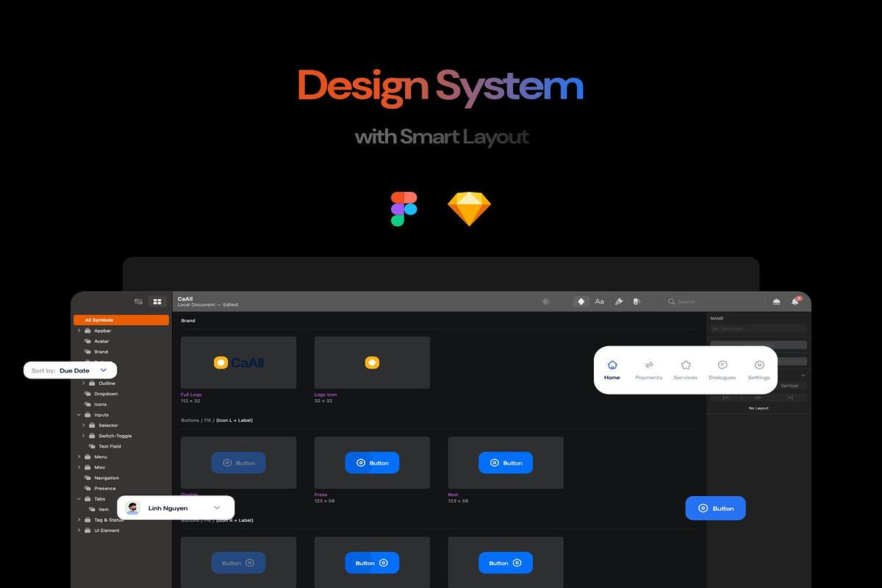This screenshot has height=588, width=882.
Task: Select the Disable button symbol thumbnail
Action: click(x=239, y=462)
